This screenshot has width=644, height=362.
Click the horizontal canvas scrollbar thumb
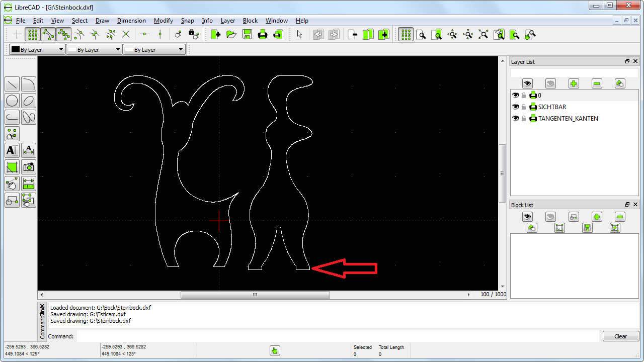pos(255,295)
